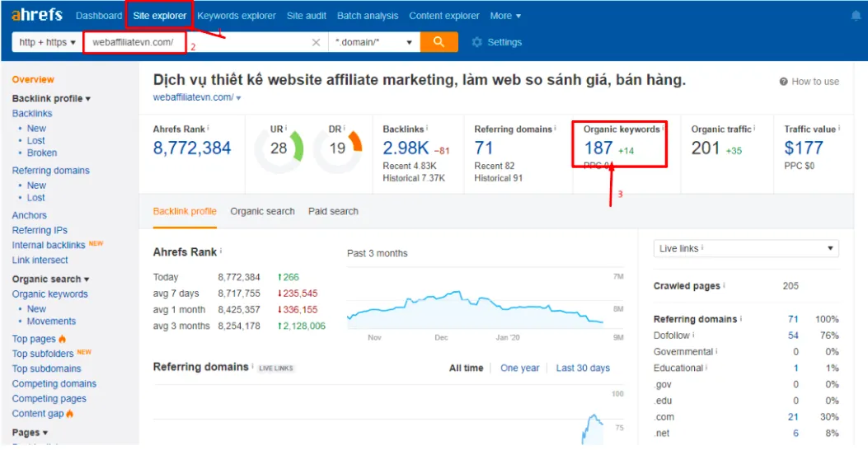Open the *.domain/* mode dropdown

(373, 42)
